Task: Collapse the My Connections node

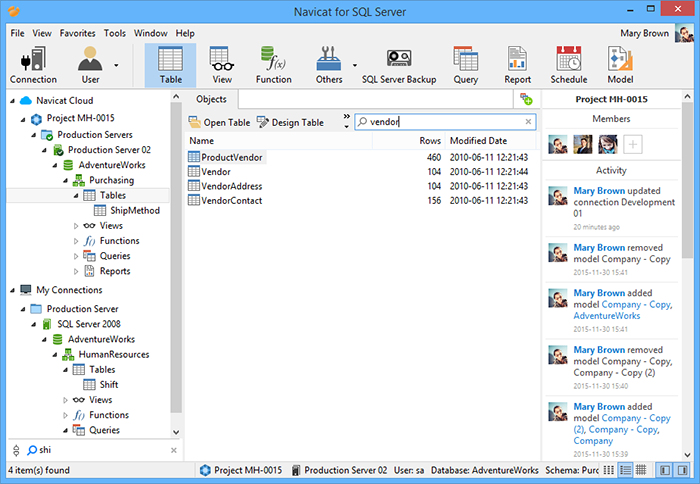Action: 12,290
